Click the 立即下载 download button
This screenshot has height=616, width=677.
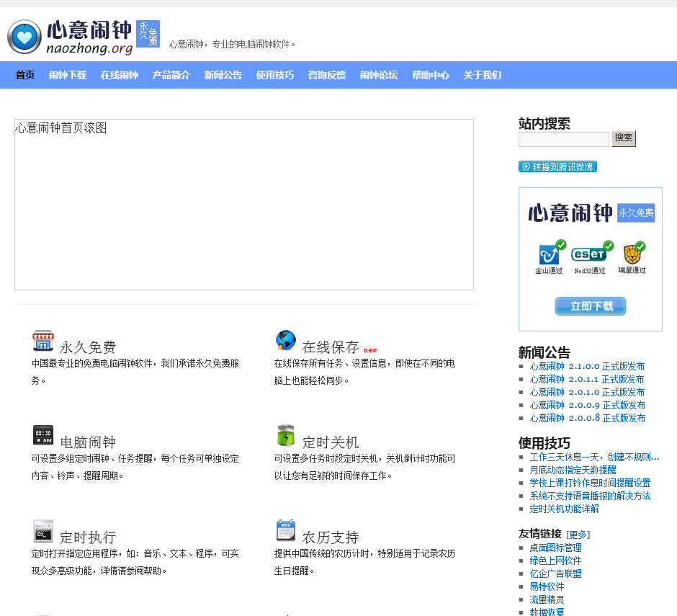pos(591,306)
